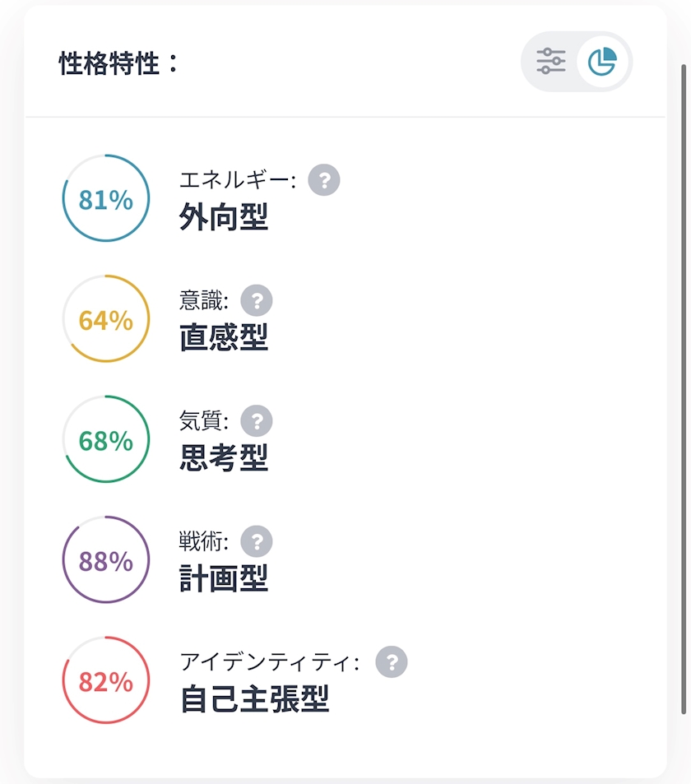Select the 計画型 trait result
Viewport: 691px width, 784px height.
[224, 578]
